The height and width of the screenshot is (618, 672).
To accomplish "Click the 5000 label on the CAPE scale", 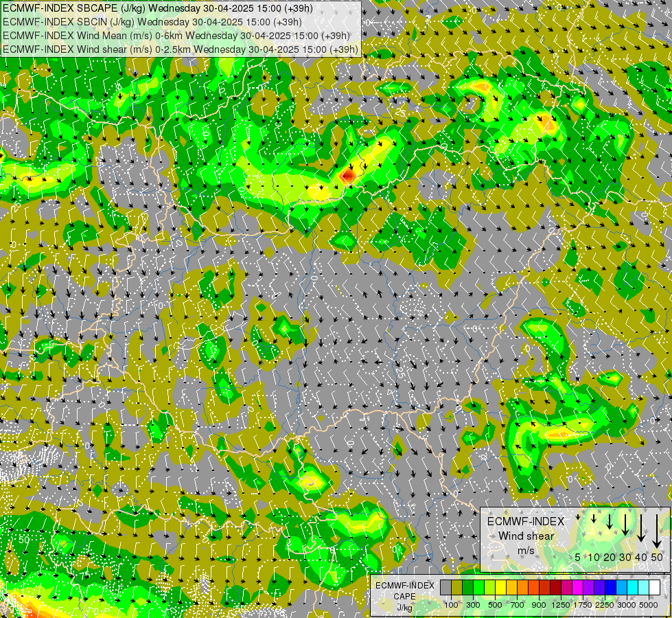I will (x=649, y=605).
